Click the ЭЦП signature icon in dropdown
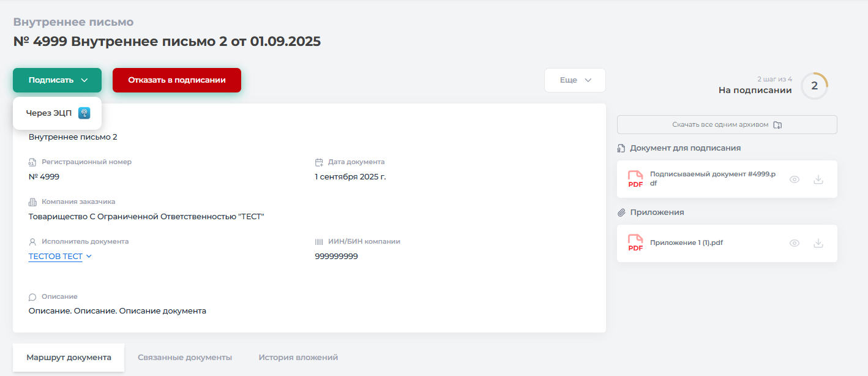 [84, 113]
